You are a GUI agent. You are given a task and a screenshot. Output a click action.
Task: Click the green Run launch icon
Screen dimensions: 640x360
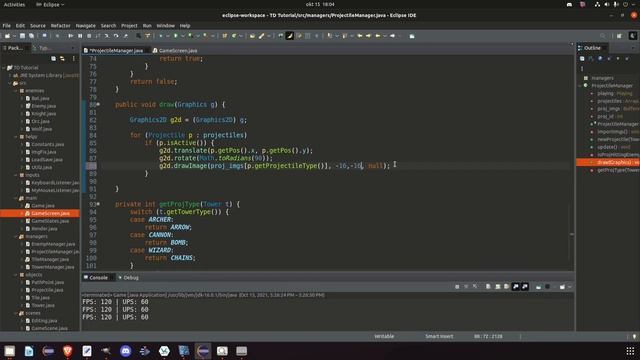pos(176,36)
